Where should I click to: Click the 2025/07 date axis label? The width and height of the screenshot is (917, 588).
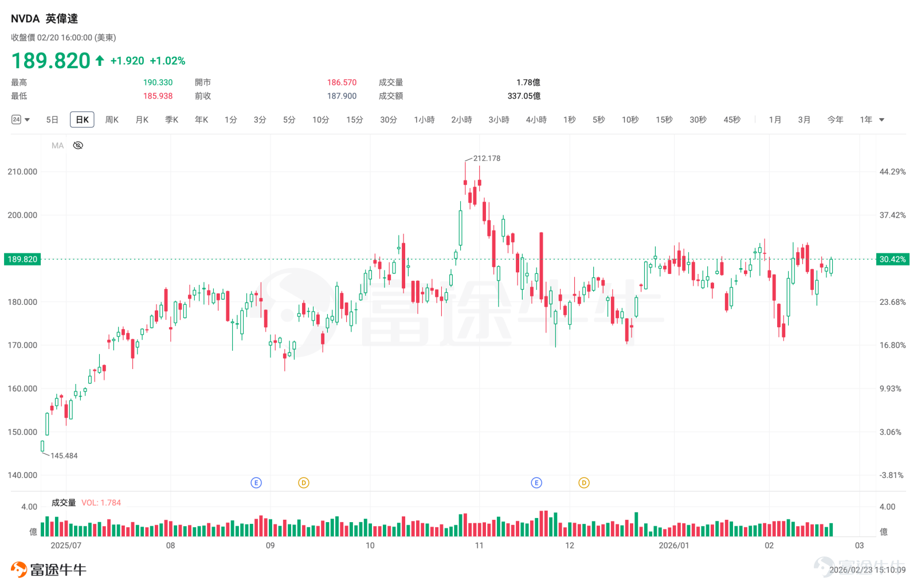tap(66, 546)
